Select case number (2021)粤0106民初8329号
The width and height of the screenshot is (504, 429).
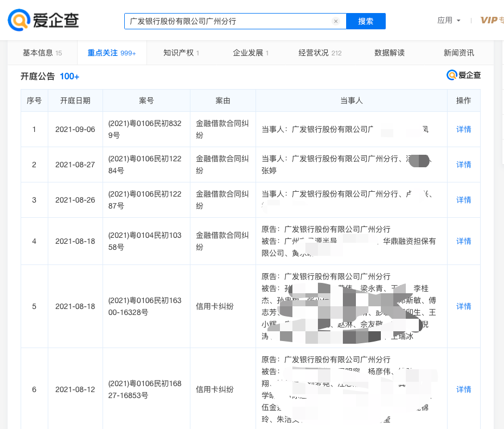point(145,129)
